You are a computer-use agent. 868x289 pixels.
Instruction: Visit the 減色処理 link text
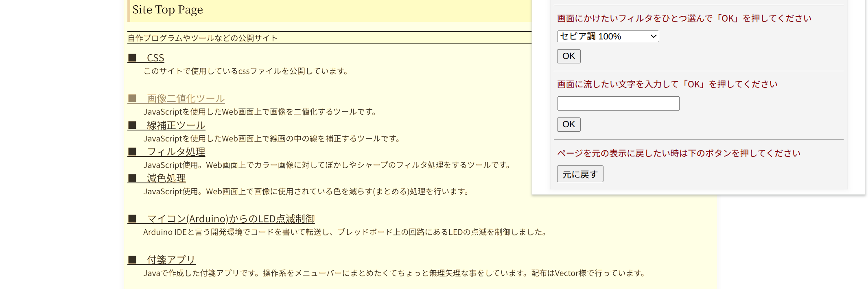(166, 178)
